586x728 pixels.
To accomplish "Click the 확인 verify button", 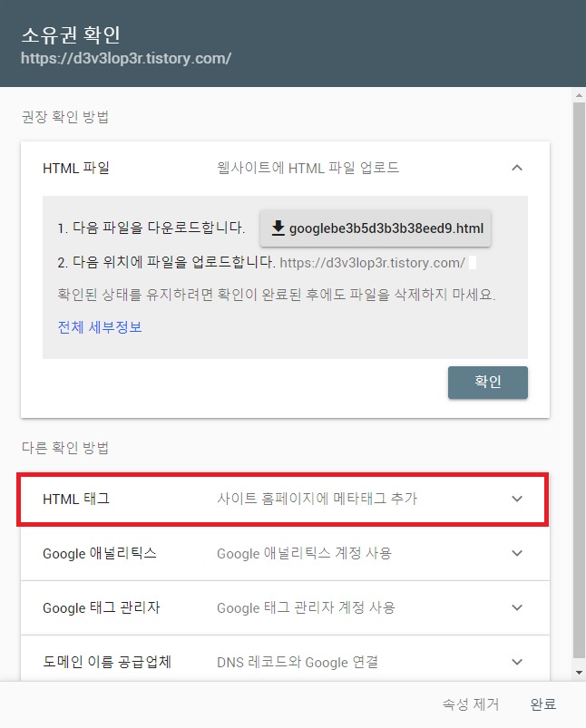I will 487,382.
